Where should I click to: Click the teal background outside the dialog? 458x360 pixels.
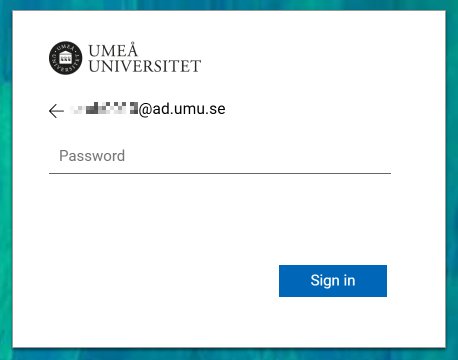(x=452, y=180)
